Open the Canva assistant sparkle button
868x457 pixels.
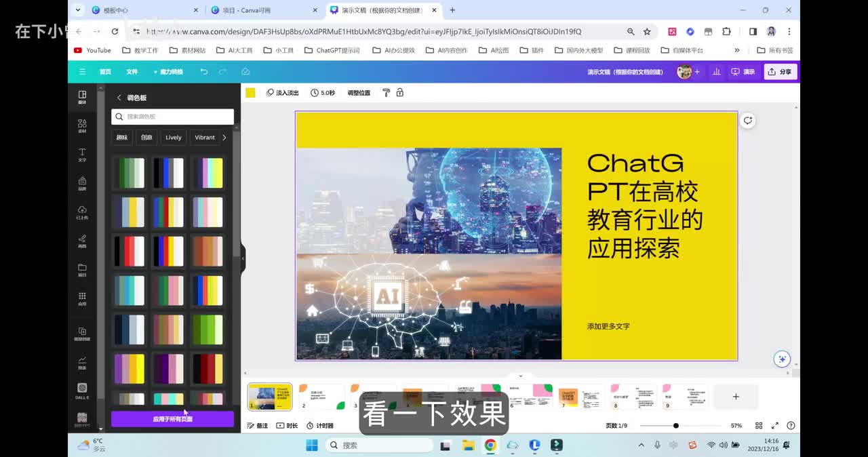click(x=782, y=359)
